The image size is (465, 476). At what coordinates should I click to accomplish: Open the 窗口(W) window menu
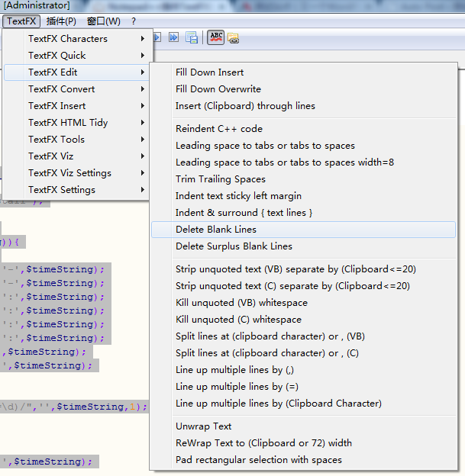click(104, 21)
